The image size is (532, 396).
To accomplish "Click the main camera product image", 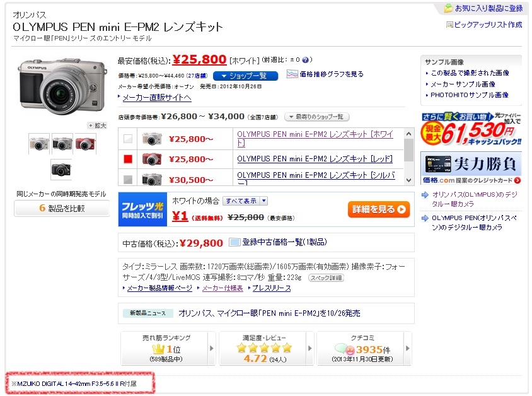I will point(62,86).
